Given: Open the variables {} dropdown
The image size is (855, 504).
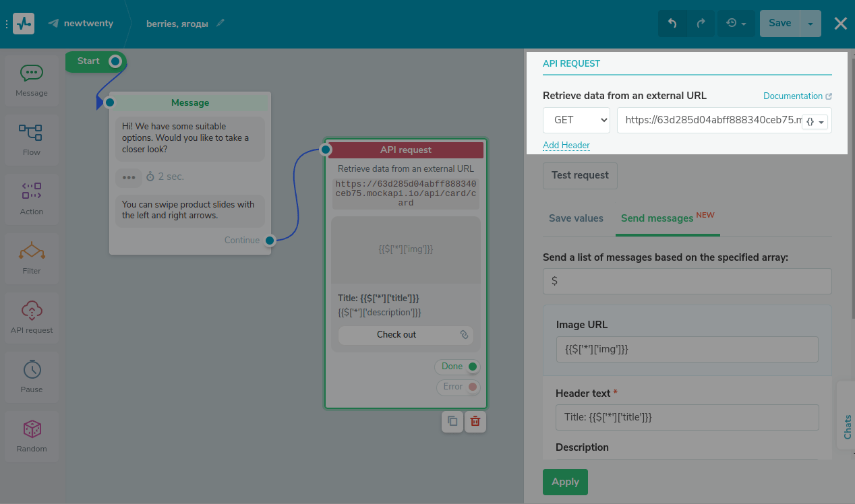Looking at the screenshot, I should 815,122.
